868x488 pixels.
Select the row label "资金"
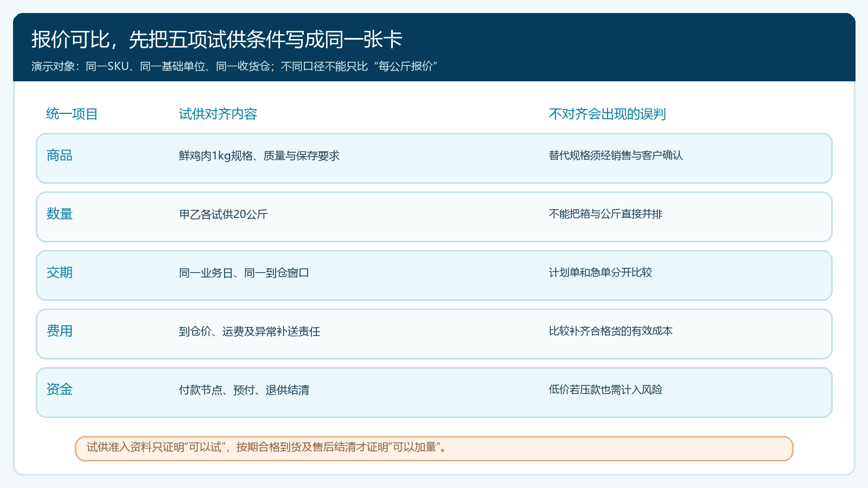click(60, 390)
